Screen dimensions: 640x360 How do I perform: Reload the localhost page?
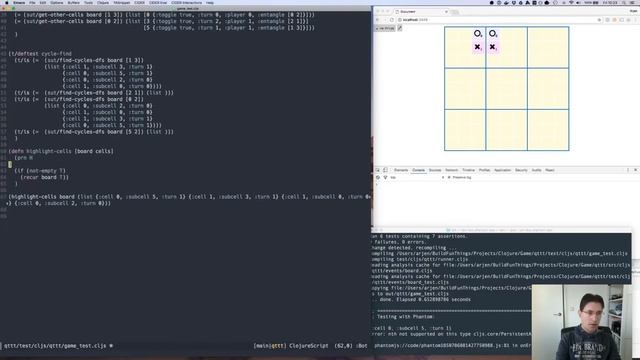point(392,20)
